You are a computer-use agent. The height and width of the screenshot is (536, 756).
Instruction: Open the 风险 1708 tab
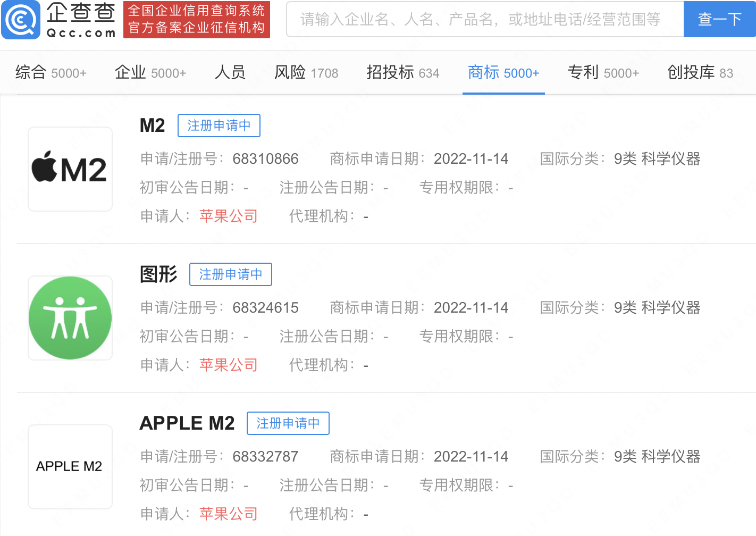click(x=306, y=72)
